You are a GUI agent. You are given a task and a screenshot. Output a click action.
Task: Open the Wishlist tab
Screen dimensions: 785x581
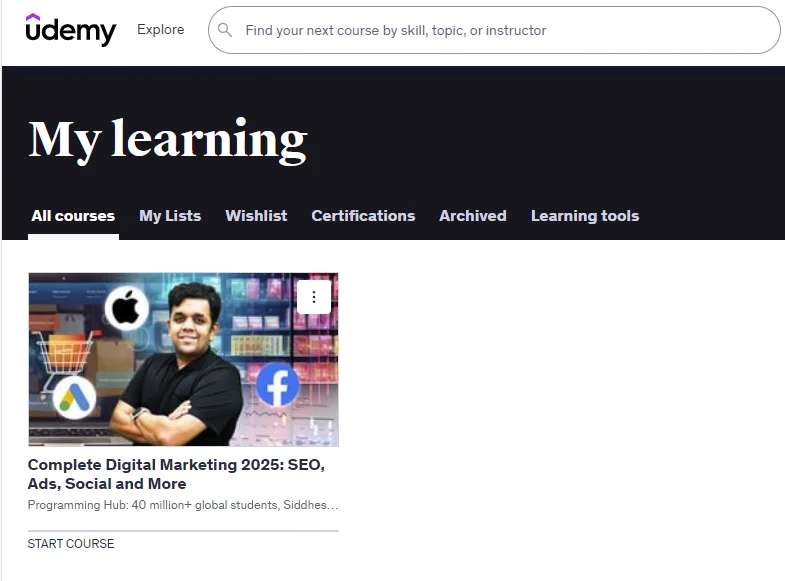256,216
